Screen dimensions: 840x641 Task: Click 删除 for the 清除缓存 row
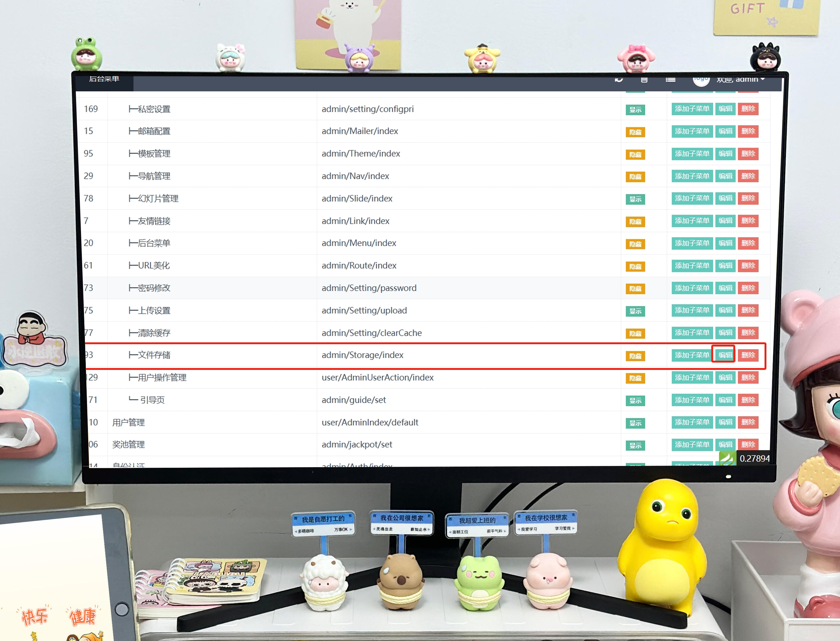(x=748, y=333)
